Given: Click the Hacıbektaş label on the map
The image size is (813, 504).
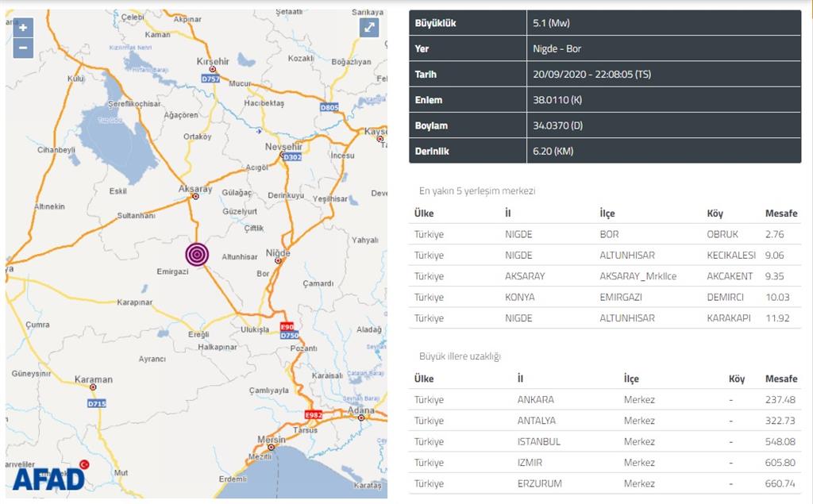Looking at the screenshot, I should (x=264, y=103).
